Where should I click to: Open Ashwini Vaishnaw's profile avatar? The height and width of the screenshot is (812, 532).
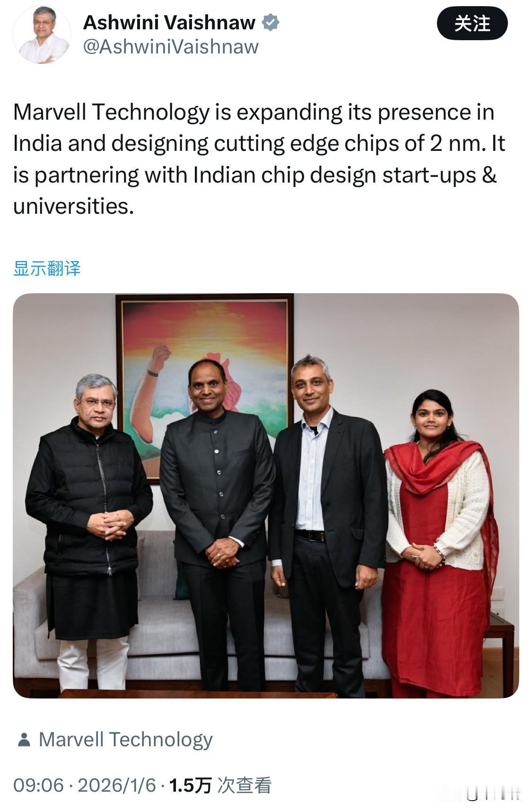pos(42,35)
